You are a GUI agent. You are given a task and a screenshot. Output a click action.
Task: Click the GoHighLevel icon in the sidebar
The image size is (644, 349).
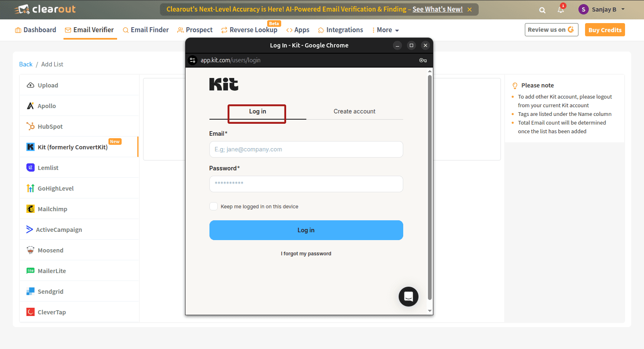pos(31,188)
